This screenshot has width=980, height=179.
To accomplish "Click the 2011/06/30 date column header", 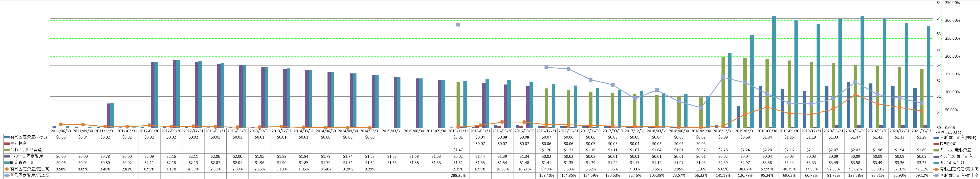I will pos(61,131).
